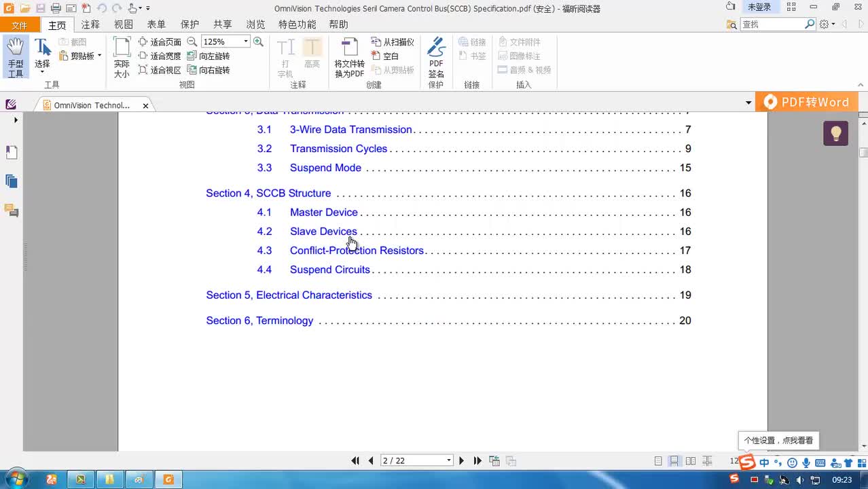Open the 125% zoom level dropdown

coord(246,42)
